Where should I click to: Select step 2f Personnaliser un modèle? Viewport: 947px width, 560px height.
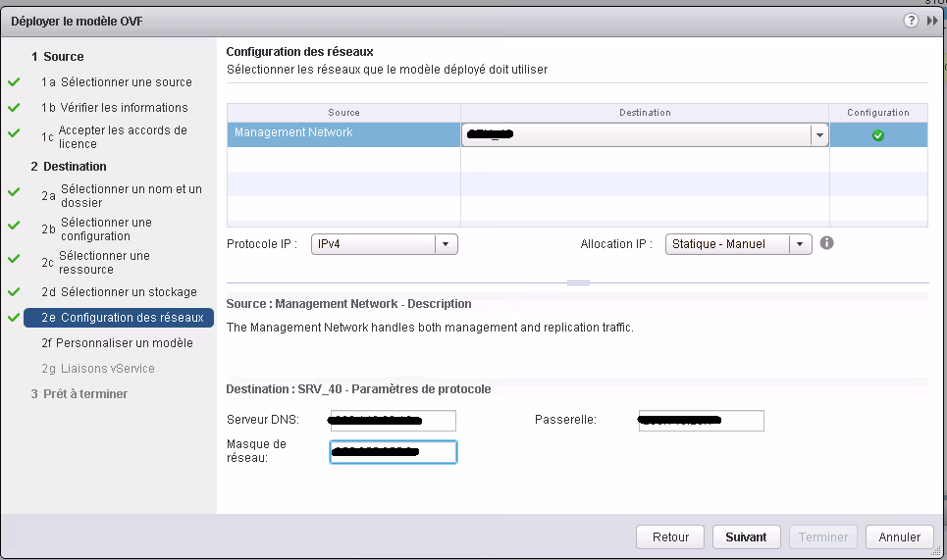[124, 343]
